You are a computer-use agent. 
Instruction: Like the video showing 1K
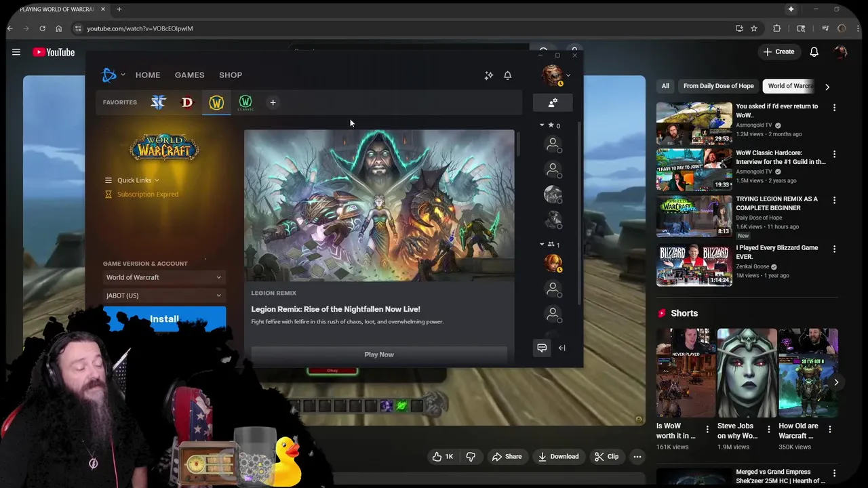coord(443,457)
